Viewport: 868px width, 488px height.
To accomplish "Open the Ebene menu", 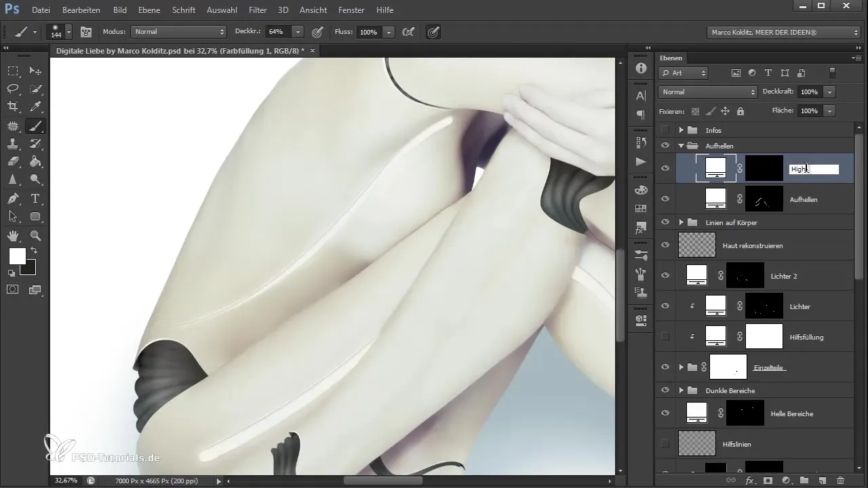I will 149,10.
